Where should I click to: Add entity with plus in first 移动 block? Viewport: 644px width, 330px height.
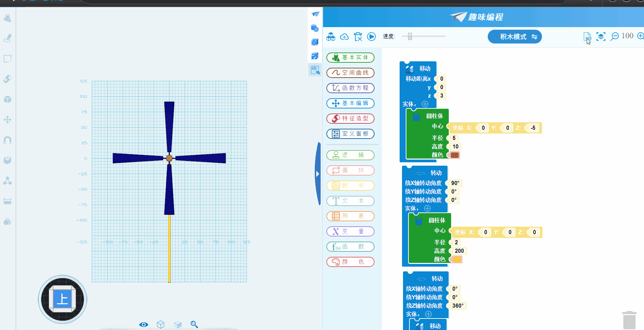pos(425,104)
